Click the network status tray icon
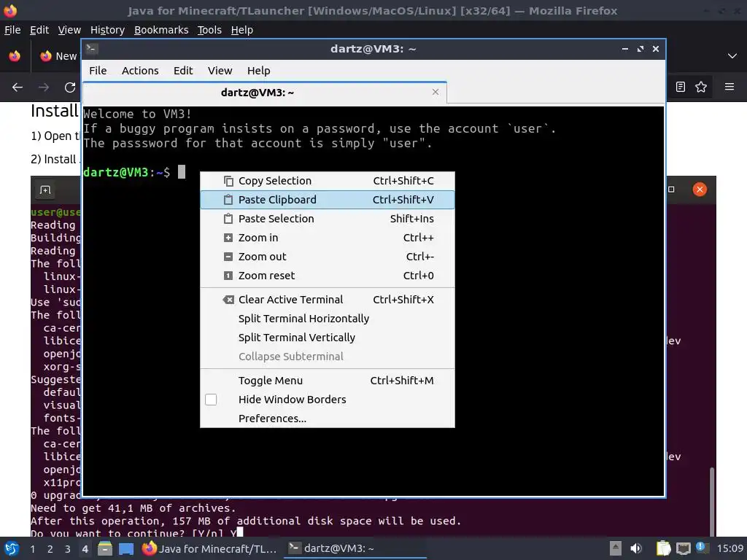Viewport: 747px width, 560px height. click(683, 548)
